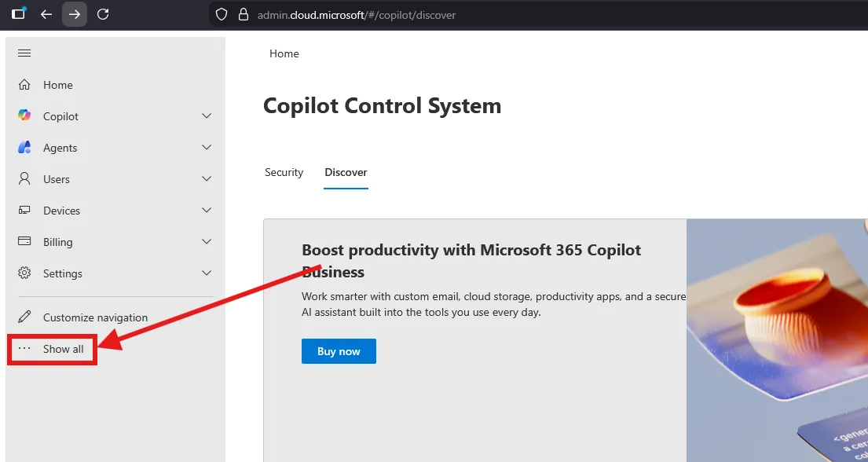868x462 pixels.
Task: Click the Devices icon in sidebar
Action: click(24, 210)
